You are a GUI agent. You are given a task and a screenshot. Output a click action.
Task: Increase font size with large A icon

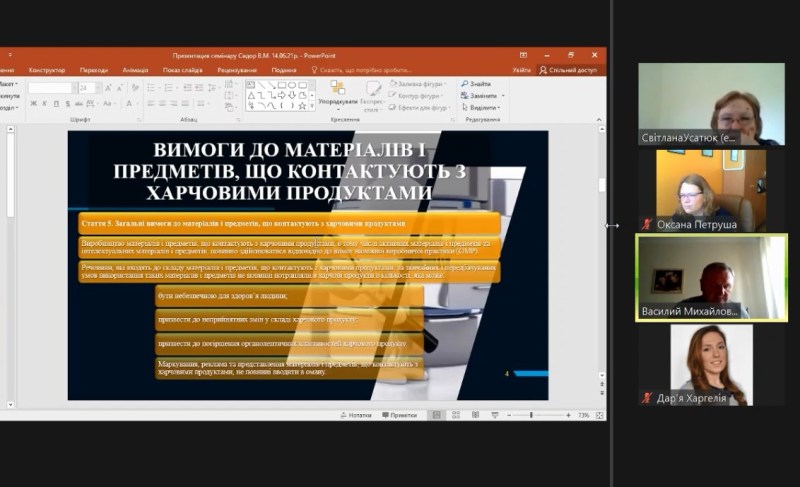coord(108,88)
